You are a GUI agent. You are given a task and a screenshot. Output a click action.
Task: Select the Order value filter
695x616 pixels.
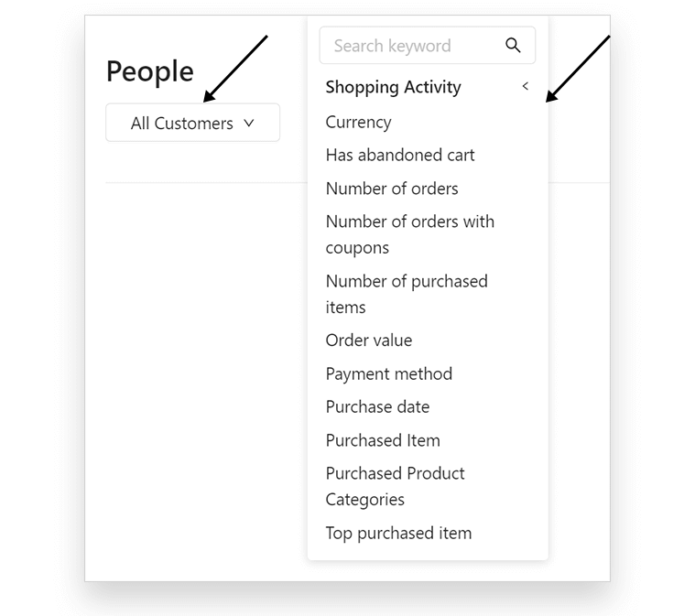click(x=369, y=340)
